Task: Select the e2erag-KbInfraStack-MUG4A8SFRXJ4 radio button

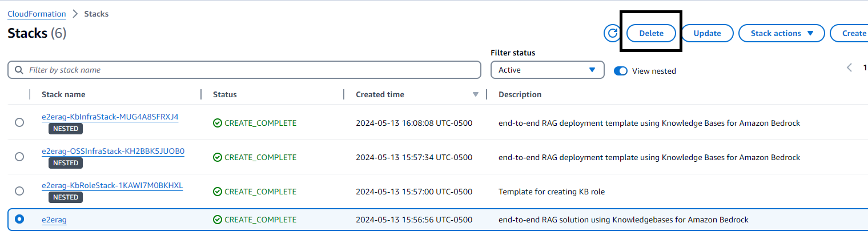Action: [19, 122]
